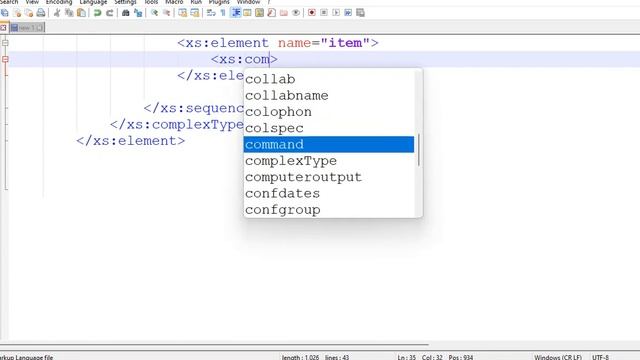Screen dimensions: 640x360
Task: Click on the </xs:complexType closing tag line
Action: [177, 124]
